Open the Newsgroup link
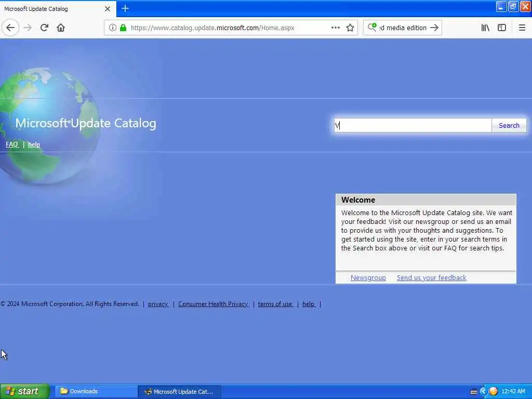The height and width of the screenshot is (399, 532). [x=368, y=278]
